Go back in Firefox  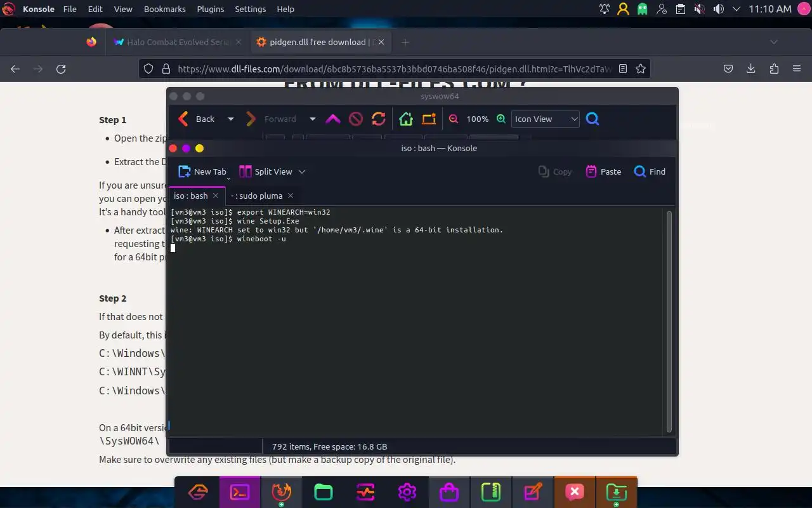click(15, 69)
